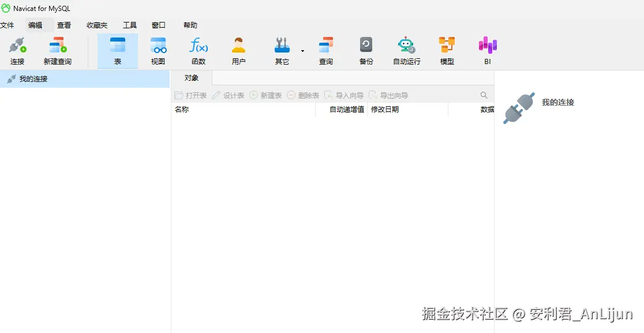Click the 我的连接 title in info panel
644x333 pixels.
pyautogui.click(x=558, y=102)
